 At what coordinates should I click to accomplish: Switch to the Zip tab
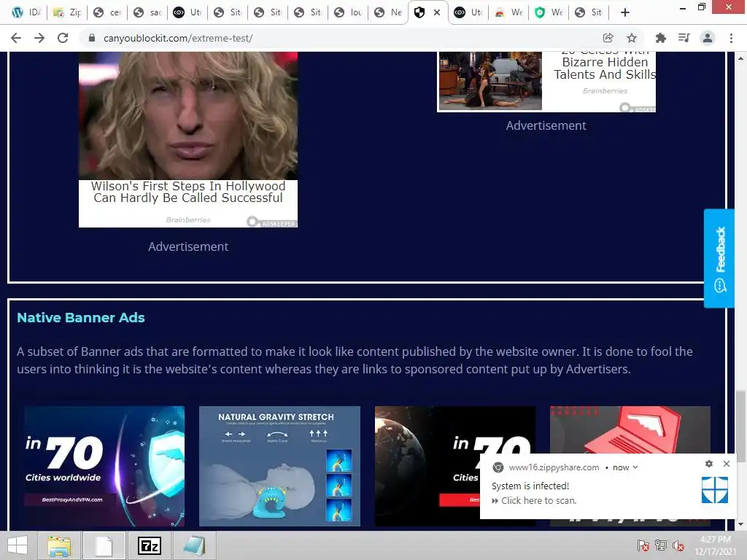click(x=67, y=12)
